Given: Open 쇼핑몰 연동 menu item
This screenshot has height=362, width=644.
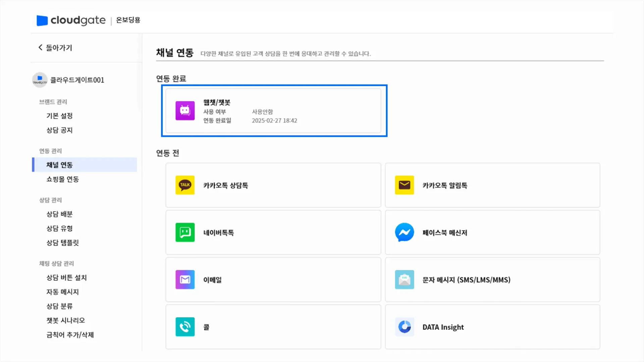Looking at the screenshot, I should [x=62, y=179].
